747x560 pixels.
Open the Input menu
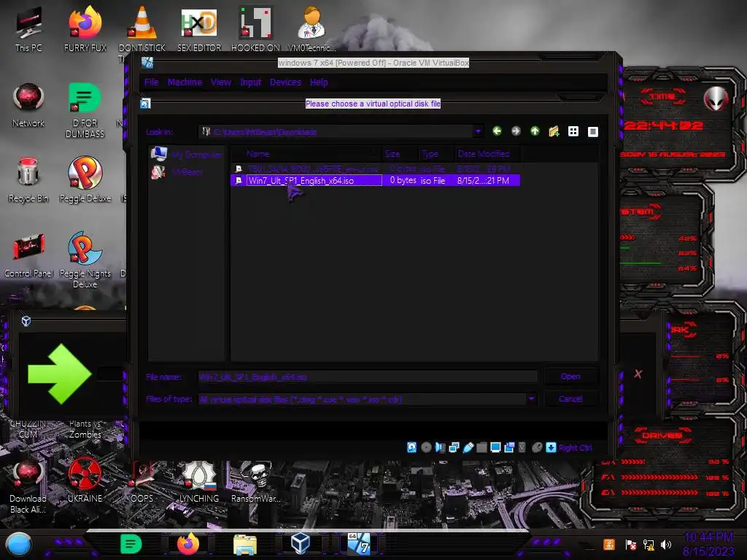[x=251, y=82]
